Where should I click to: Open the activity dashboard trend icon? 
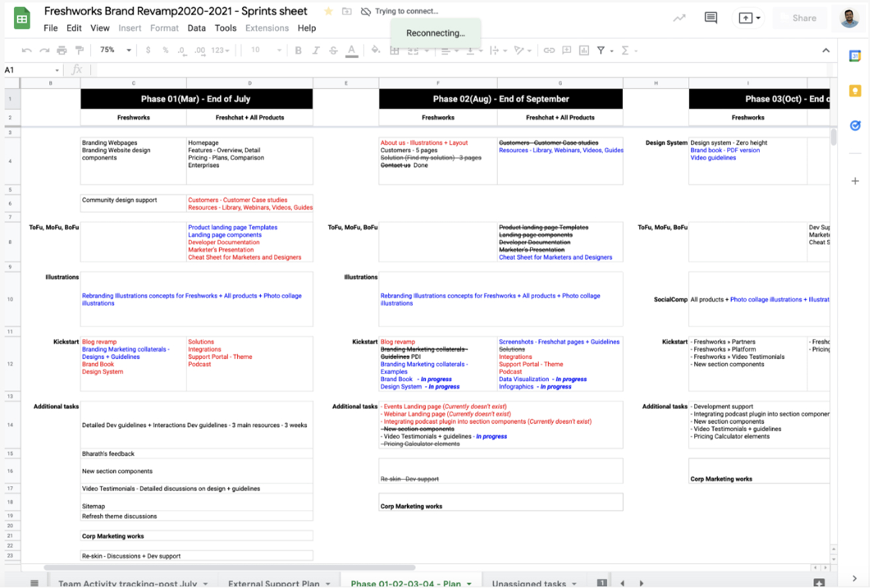(679, 18)
